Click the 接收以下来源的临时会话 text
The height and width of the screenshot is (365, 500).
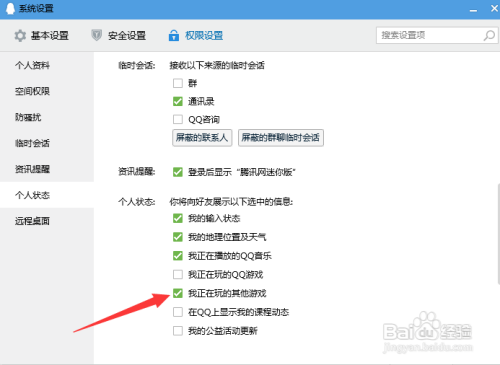pos(217,65)
